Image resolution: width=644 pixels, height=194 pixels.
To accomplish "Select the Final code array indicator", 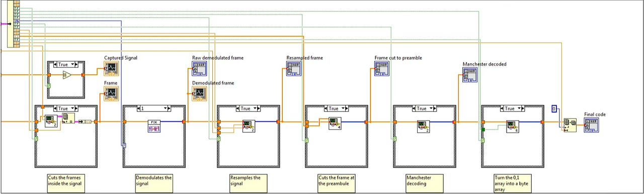I will coord(591,125).
